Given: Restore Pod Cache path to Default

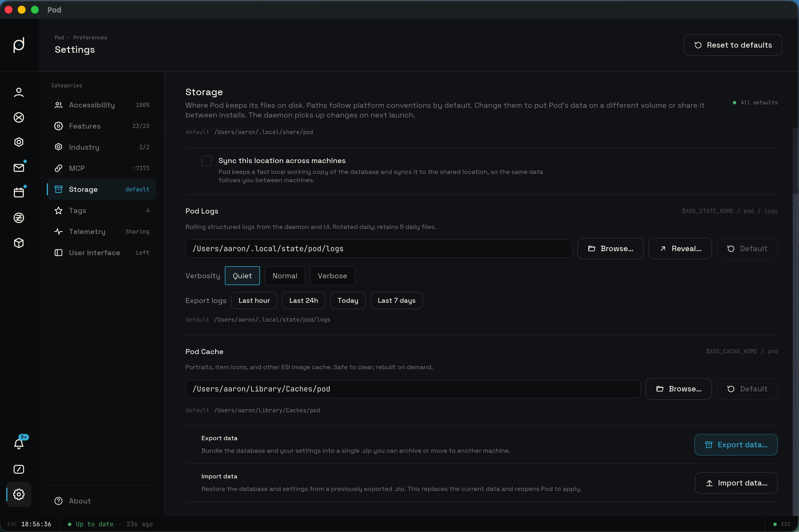Looking at the screenshot, I should 747,389.
